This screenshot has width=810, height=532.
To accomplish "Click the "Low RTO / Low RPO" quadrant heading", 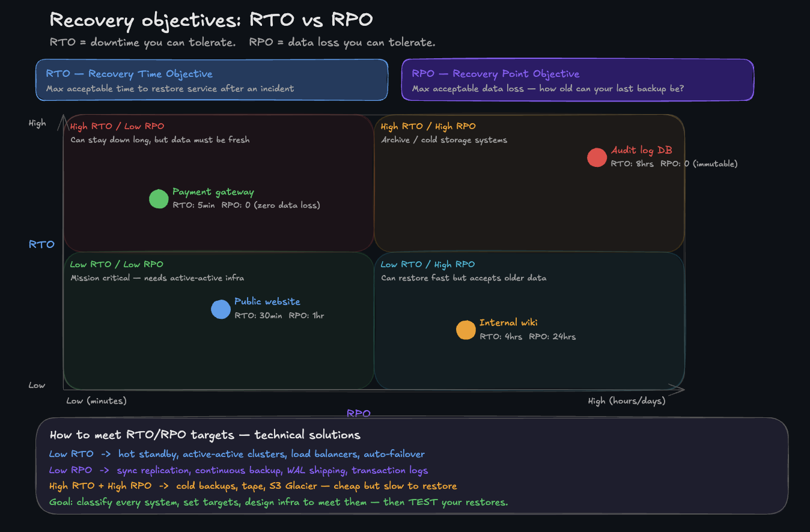I will point(117,265).
